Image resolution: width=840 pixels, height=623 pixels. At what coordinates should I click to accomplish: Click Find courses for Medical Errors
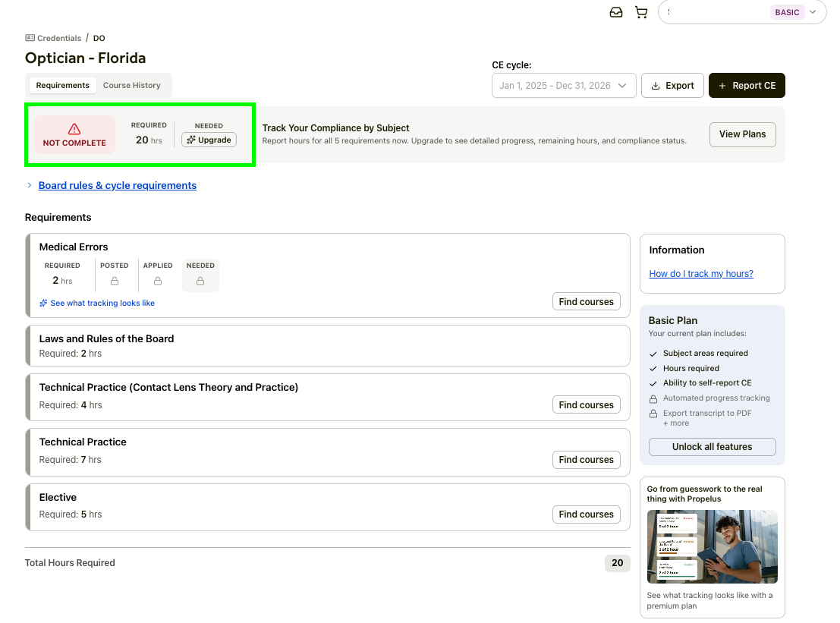[586, 302]
